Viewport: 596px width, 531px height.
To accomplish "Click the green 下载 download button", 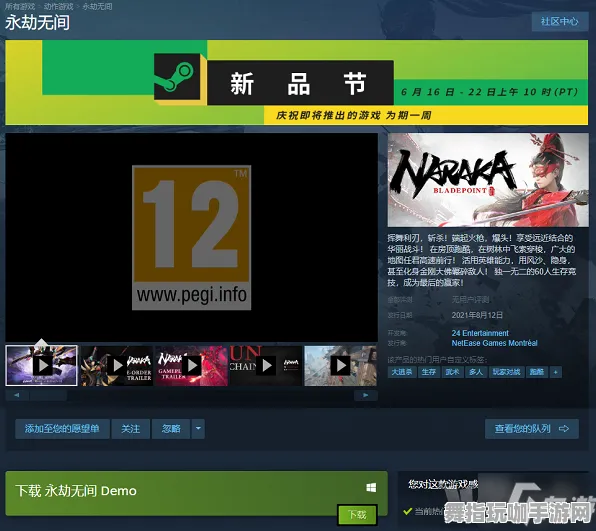I will (x=357, y=515).
